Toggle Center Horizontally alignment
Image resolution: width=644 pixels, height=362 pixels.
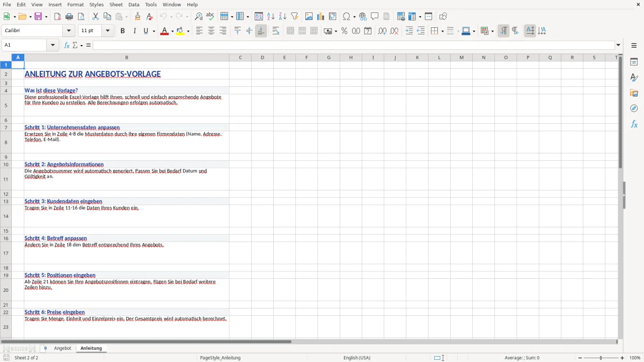[x=211, y=31]
